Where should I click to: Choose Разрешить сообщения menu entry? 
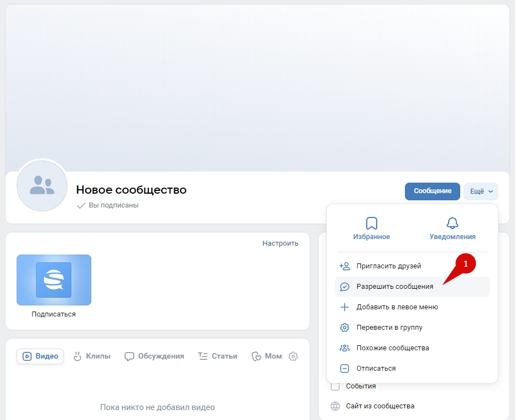coord(394,287)
